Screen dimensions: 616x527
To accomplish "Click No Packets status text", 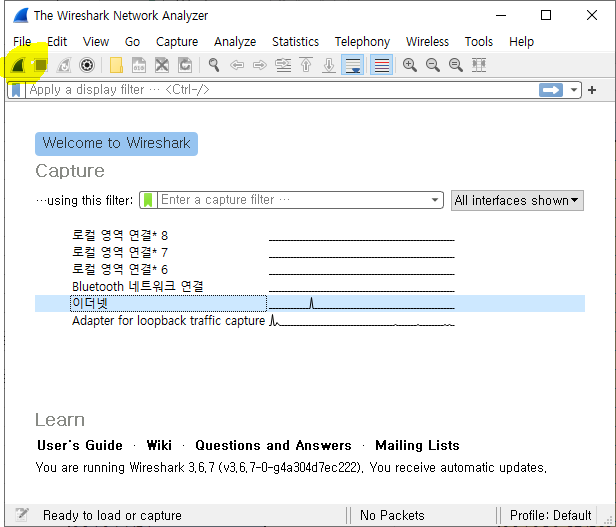I will [x=392, y=515].
